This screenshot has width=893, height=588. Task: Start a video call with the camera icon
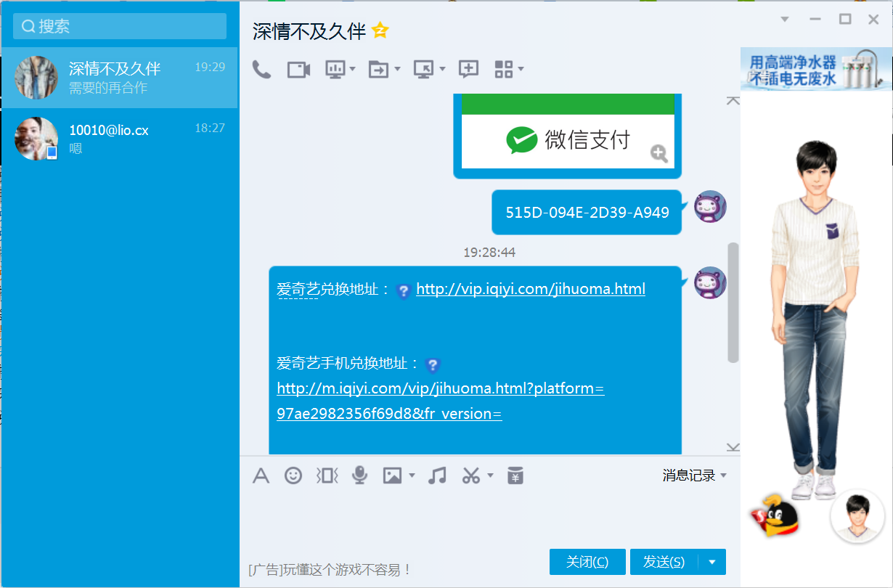tap(298, 69)
